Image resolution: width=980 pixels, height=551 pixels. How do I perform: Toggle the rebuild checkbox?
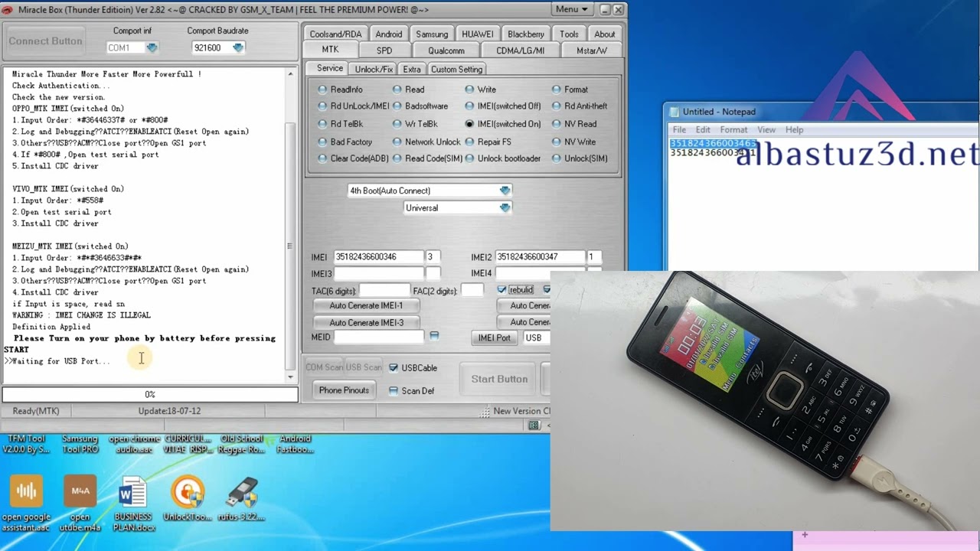501,290
